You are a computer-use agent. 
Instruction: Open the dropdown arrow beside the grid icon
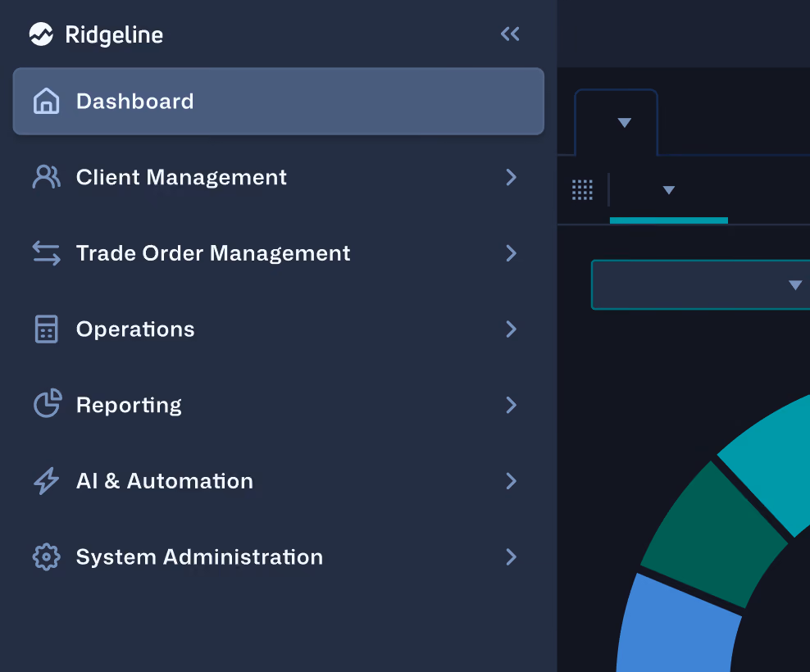tap(669, 190)
